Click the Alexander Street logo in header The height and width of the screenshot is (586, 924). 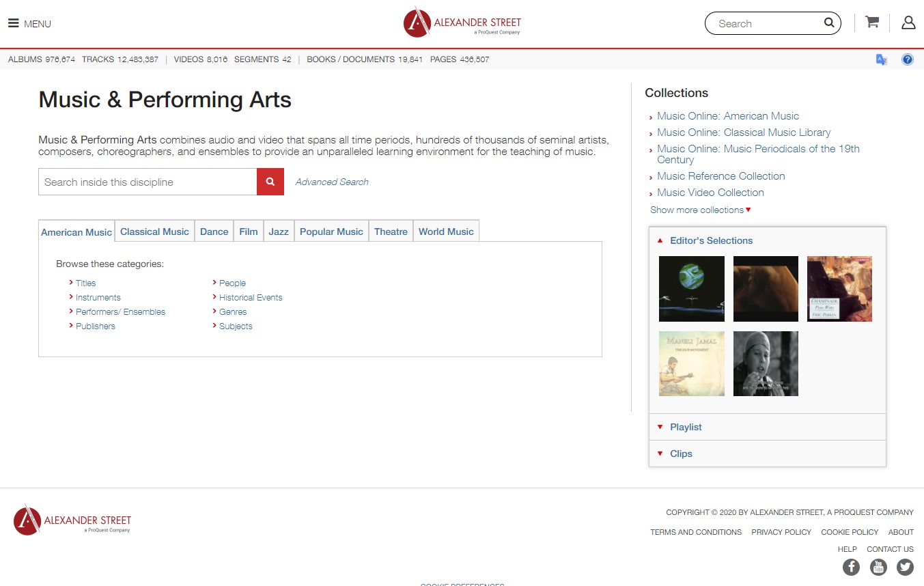[462, 23]
